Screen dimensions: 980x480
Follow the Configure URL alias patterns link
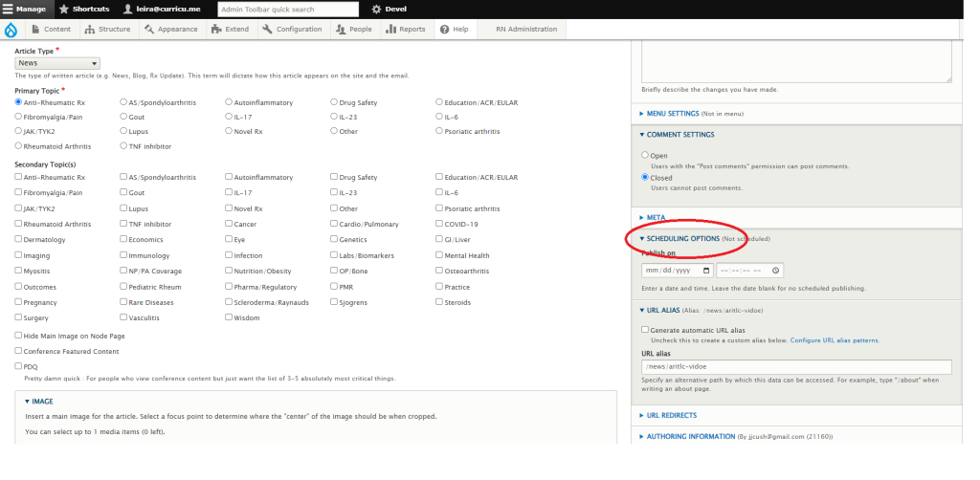(x=835, y=340)
